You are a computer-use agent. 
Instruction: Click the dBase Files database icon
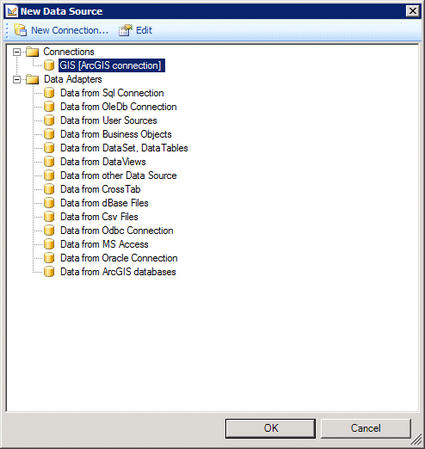click(x=49, y=203)
